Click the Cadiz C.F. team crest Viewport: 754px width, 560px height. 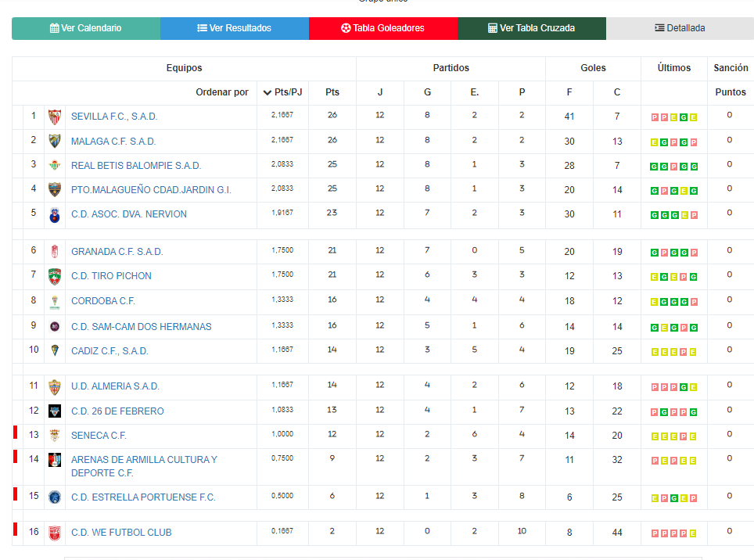(55, 350)
